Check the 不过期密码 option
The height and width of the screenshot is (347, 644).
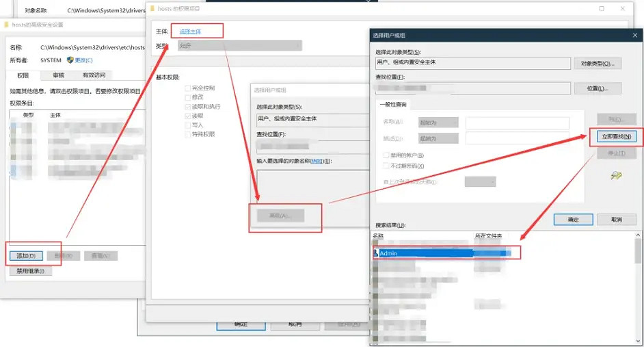click(x=386, y=166)
